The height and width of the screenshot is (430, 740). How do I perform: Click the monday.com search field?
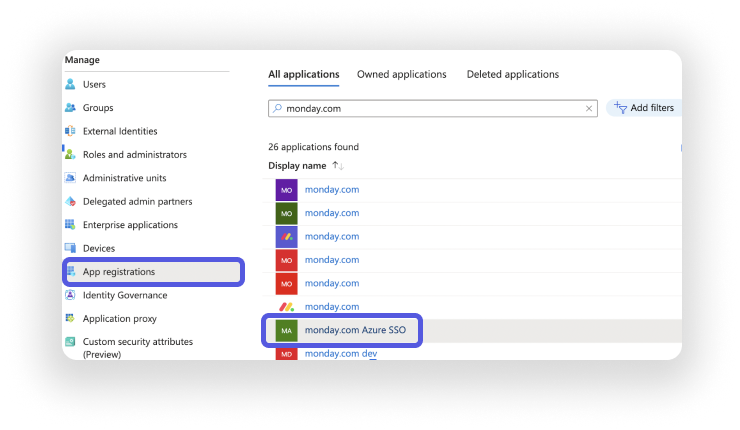coord(433,109)
